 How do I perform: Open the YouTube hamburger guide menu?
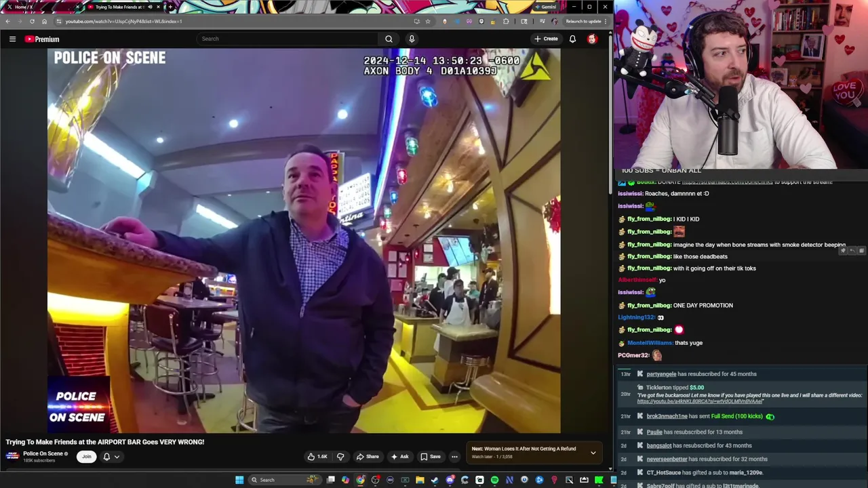pos(12,39)
